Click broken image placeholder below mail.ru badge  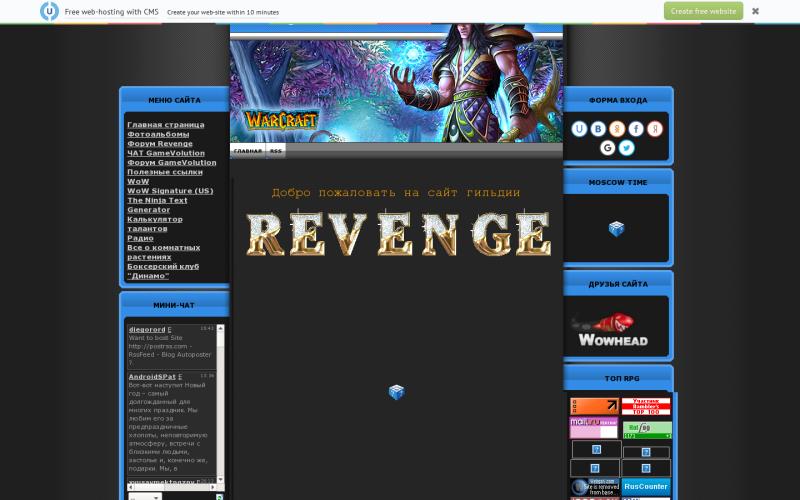point(596,449)
